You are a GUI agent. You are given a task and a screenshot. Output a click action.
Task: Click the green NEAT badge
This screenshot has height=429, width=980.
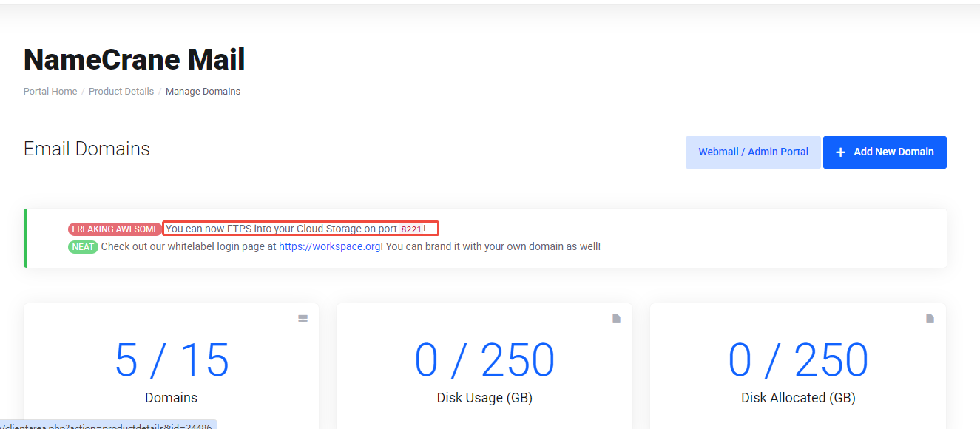(83, 246)
